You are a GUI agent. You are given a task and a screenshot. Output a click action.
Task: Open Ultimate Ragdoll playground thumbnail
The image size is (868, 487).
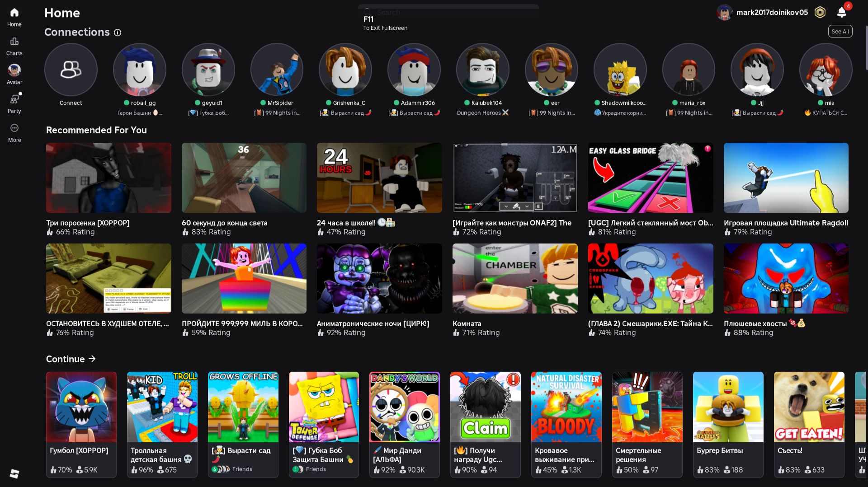click(786, 178)
